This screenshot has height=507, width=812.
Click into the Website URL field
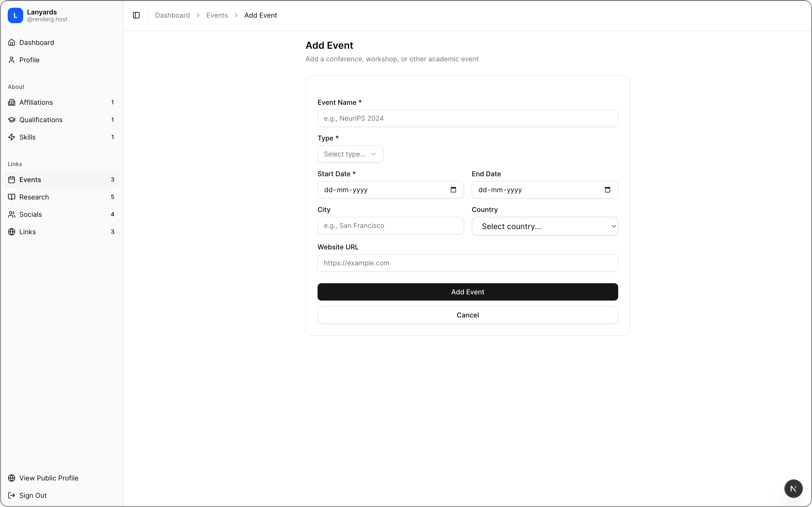pyautogui.click(x=467, y=263)
